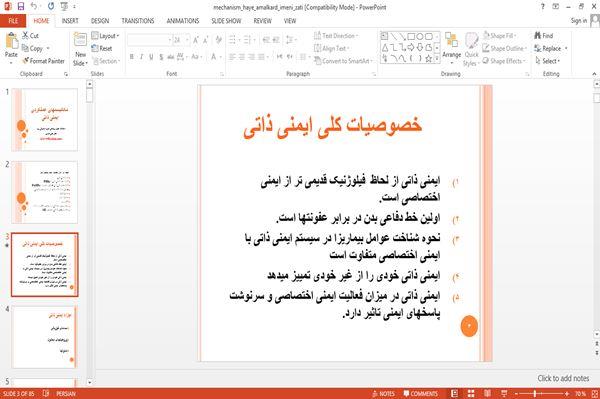The image size is (600, 399).
Task: Select the triangle shape in shapes gallery
Action: click(x=385, y=48)
